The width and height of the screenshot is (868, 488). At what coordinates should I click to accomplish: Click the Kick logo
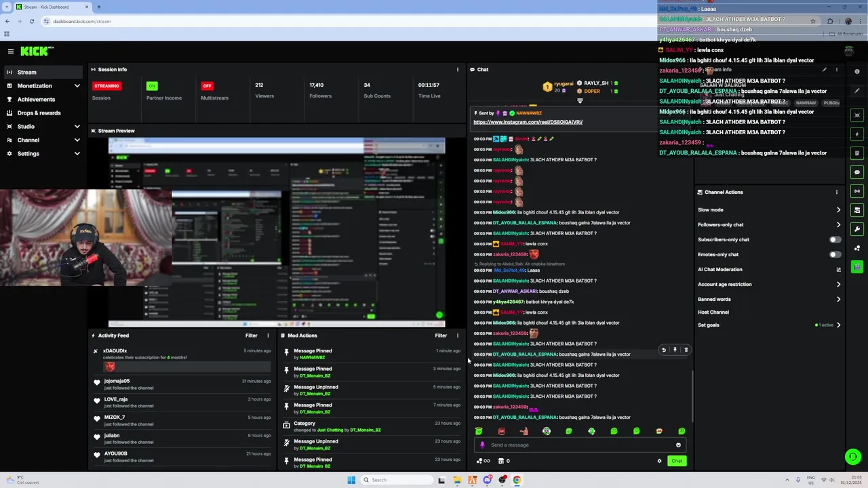pos(36,51)
